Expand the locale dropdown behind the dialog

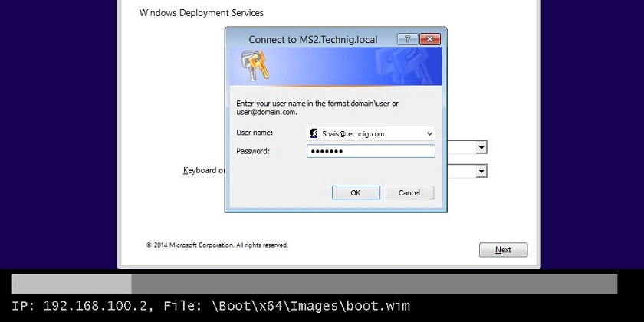pyautogui.click(x=481, y=147)
